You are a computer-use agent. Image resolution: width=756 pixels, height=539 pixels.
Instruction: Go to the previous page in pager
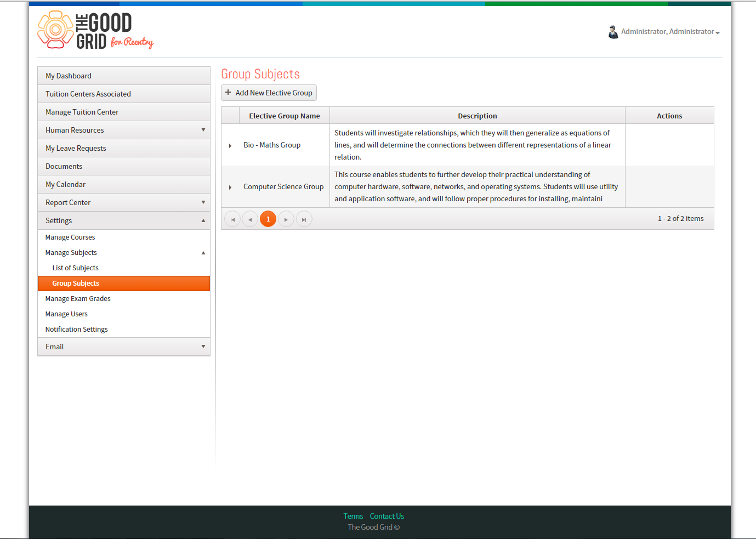click(250, 219)
